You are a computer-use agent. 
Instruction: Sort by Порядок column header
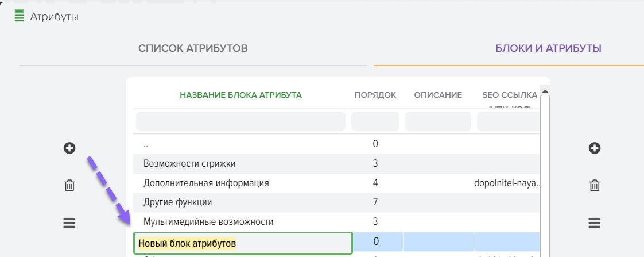[375, 95]
